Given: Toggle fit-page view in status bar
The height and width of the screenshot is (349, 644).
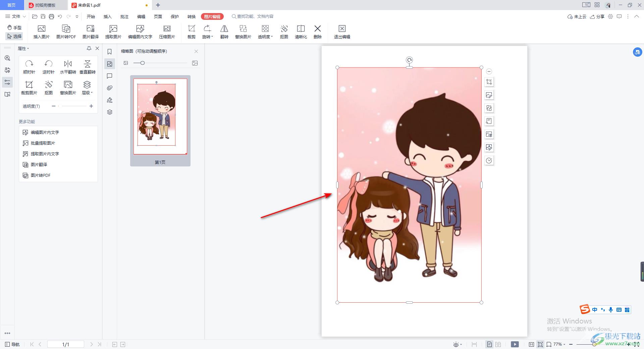Looking at the screenshot, I should pyautogui.click(x=540, y=344).
